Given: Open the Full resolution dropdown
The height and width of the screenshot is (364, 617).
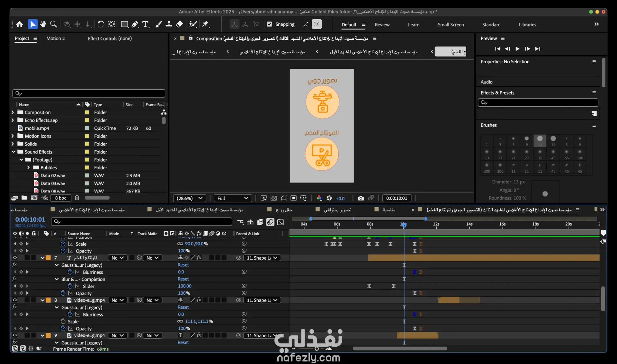Looking at the screenshot, I should pyautogui.click(x=233, y=198).
